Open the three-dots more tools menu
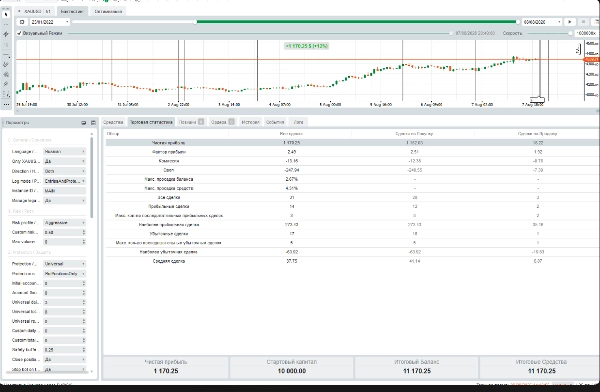The height and width of the screenshot is (392, 600). (6, 104)
